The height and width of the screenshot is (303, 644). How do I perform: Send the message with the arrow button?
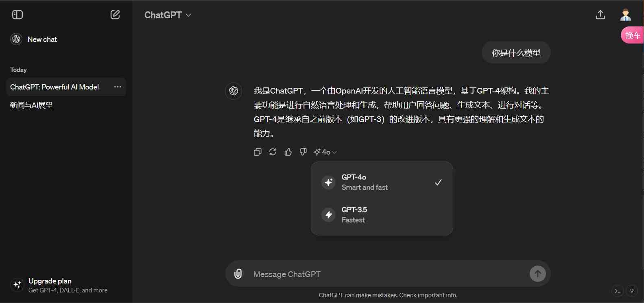pyautogui.click(x=538, y=274)
